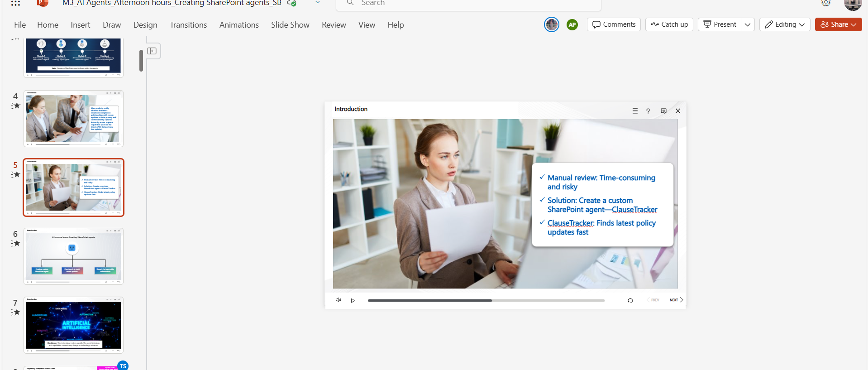This screenshot has width=868, height=370.
Task: Click the animation star under slide 6
Action: tap(16, 243)
